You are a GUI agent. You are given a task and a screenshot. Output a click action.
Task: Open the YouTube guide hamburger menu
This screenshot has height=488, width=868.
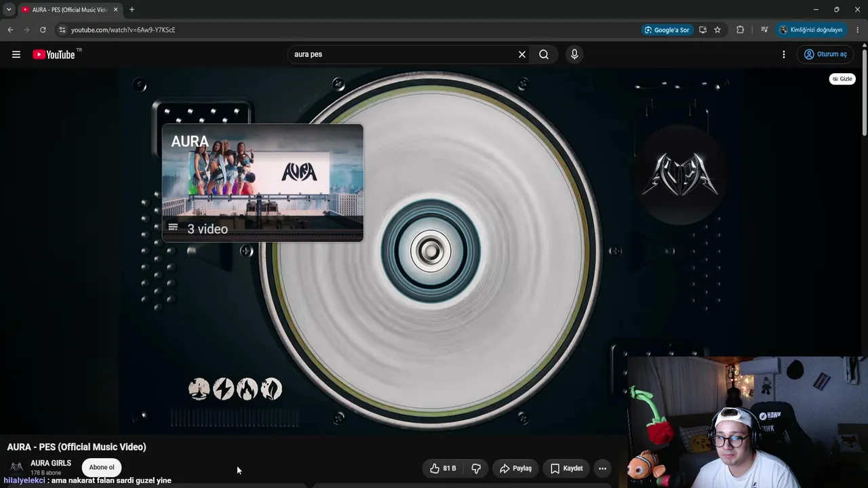[x=16, y=54]
